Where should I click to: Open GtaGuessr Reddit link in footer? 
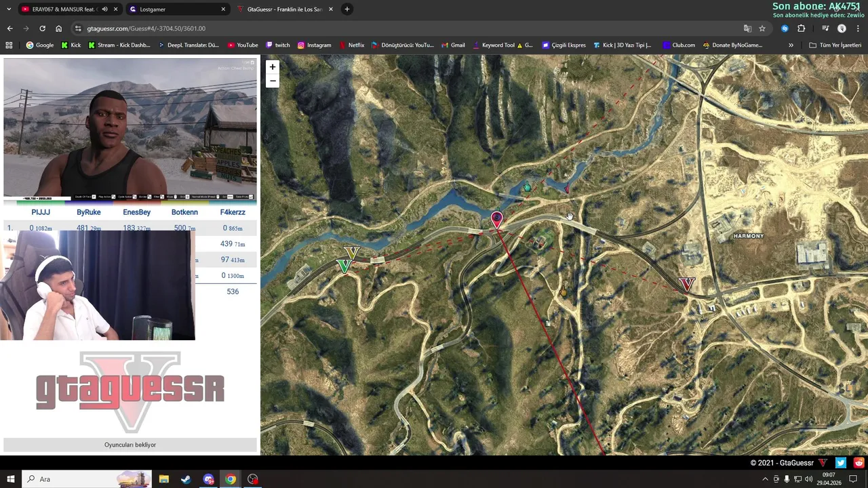click(859, 463)
